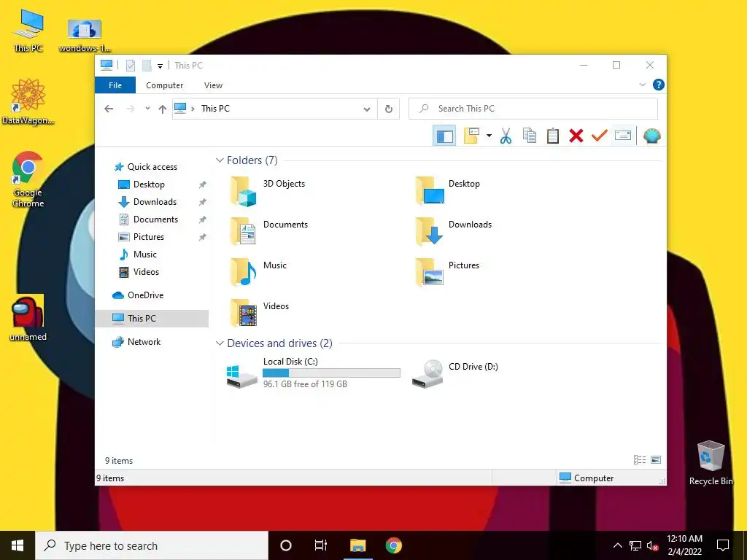Click the orange checkmark Properties icon
Screen dimensions: 747x560
click(600, 136)
